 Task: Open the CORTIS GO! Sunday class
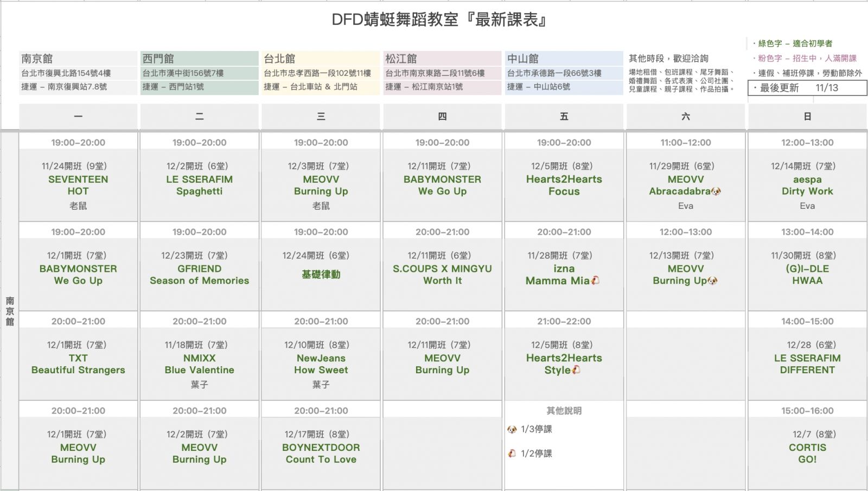pos(807,453)
